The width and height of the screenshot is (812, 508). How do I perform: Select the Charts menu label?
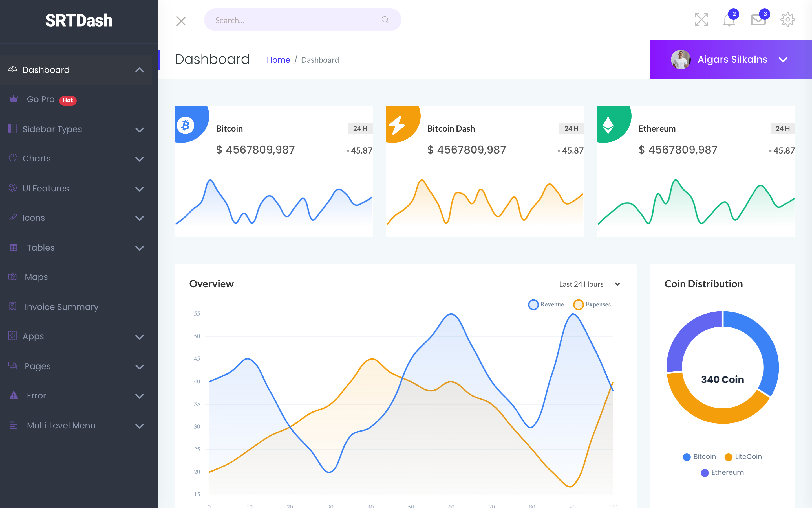(x=37, y=159)
